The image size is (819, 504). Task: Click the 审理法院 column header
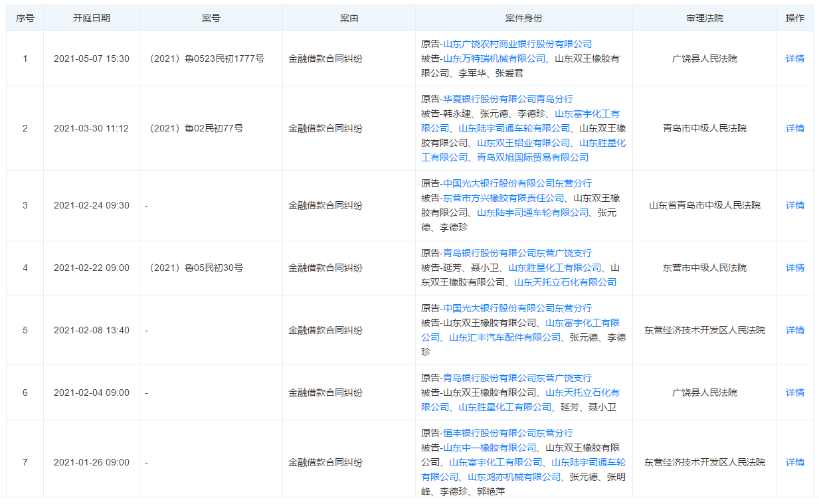coord(705,18)
